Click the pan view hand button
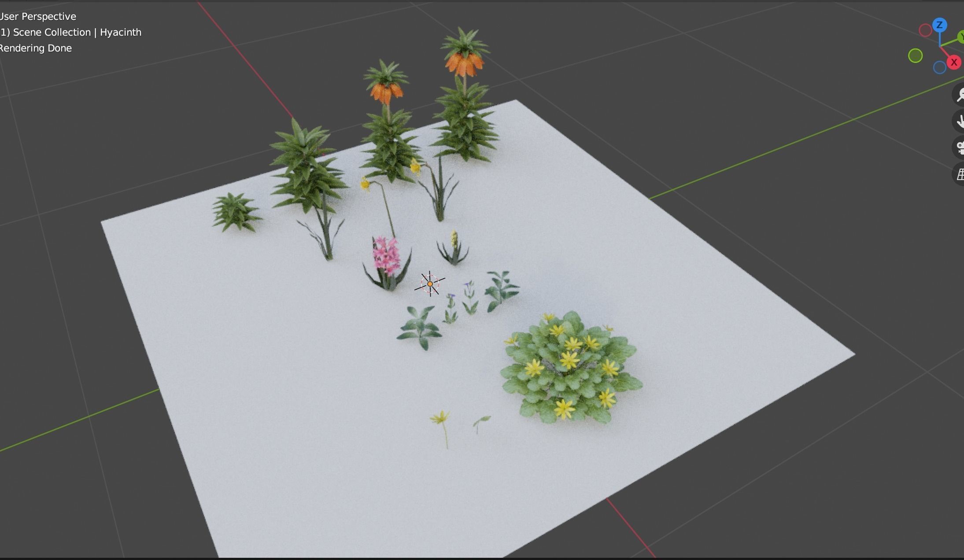Image resolution: width=964 pixels, height=560 pixels. tap(959, 121)
